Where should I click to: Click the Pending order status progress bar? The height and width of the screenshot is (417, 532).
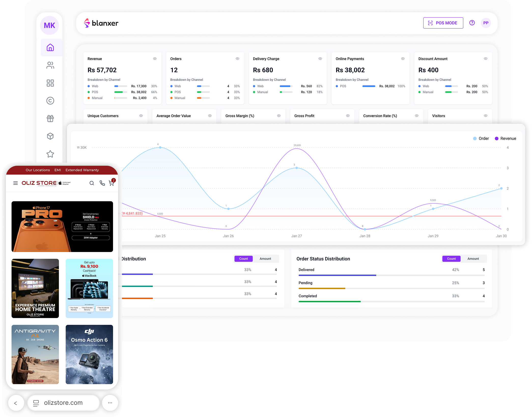(x=322, y=288)
